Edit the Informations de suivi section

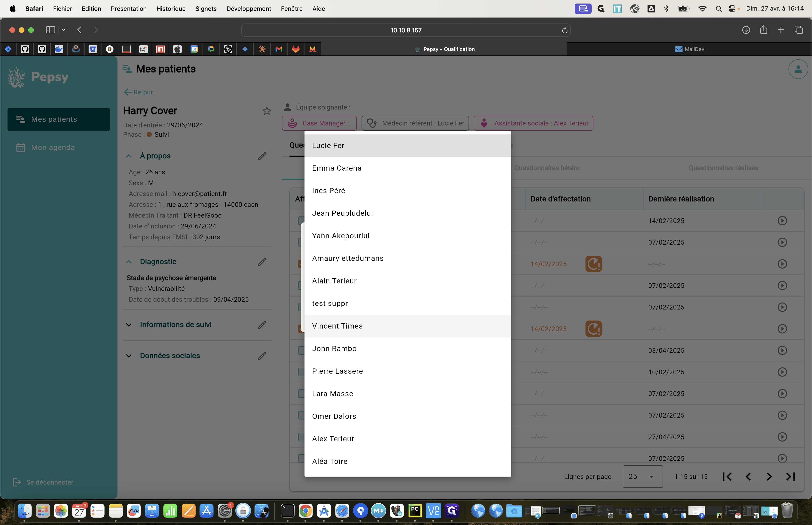point(262,325)
